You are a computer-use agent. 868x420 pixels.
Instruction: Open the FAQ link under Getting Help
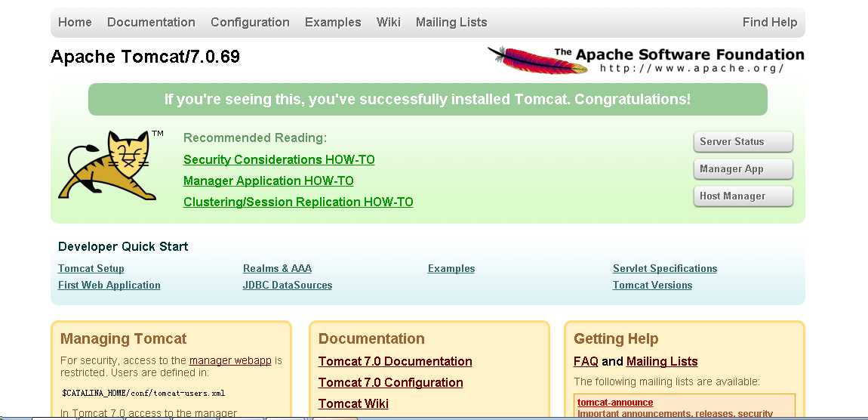click(586, 361)
